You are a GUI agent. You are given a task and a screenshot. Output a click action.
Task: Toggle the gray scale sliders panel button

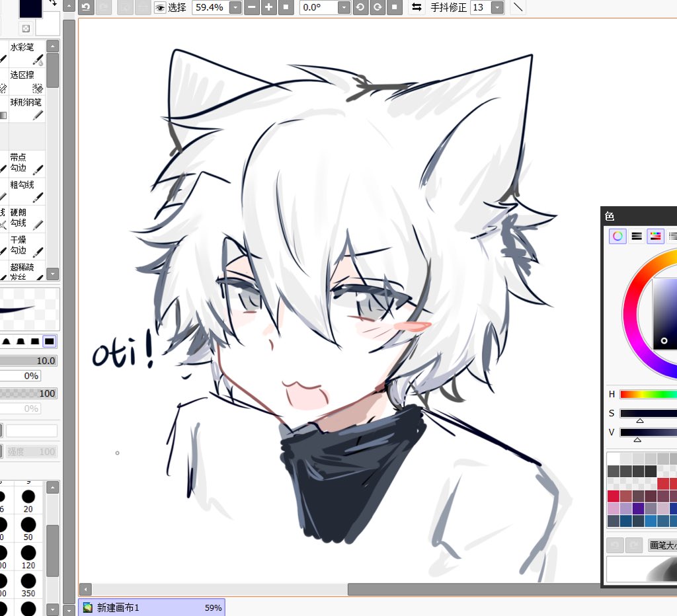click(637, 236)
